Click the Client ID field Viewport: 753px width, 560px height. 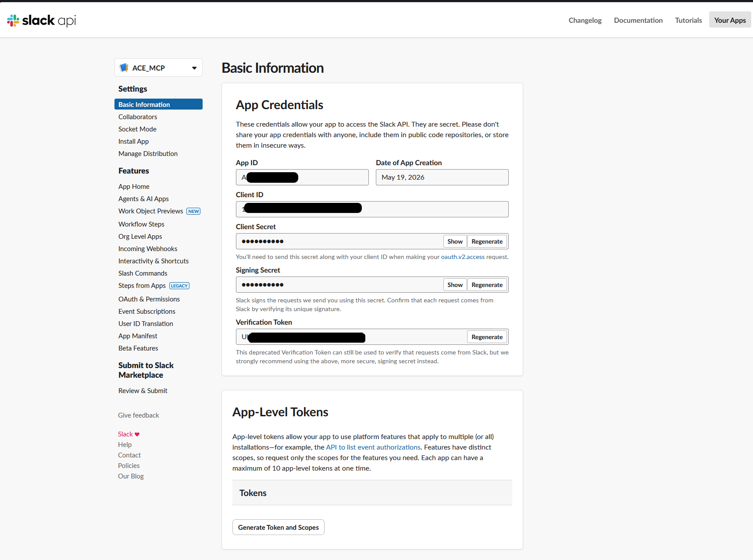[372, 209]
